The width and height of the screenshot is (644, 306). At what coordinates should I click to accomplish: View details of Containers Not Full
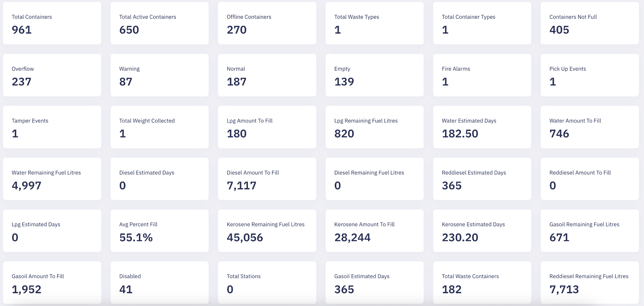click(589, 23)
